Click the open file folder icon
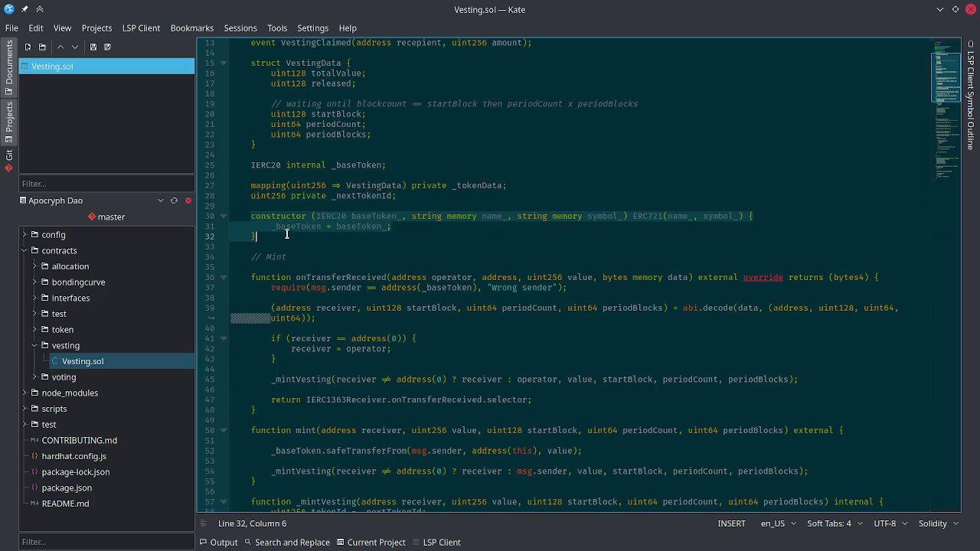This screenshot has height=551, width=980. (x=42, y=47)
